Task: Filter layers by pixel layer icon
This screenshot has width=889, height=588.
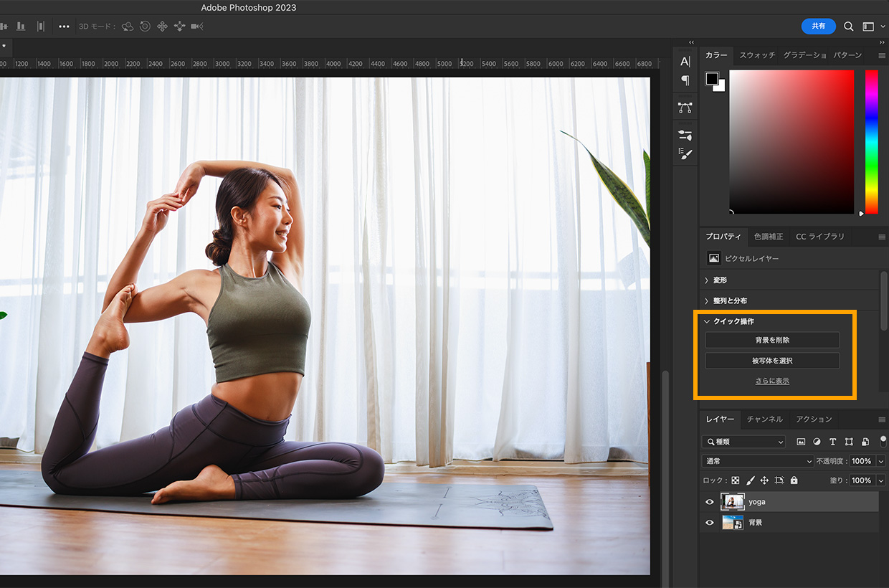Action: point(801,442)
